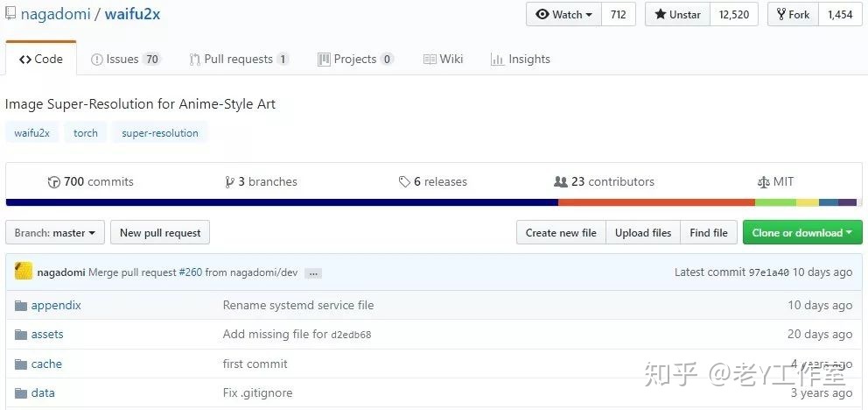Click the Issues circle icon
This screenshot has height=410, width=868.
pyautogui.click(x=97, y=60)
